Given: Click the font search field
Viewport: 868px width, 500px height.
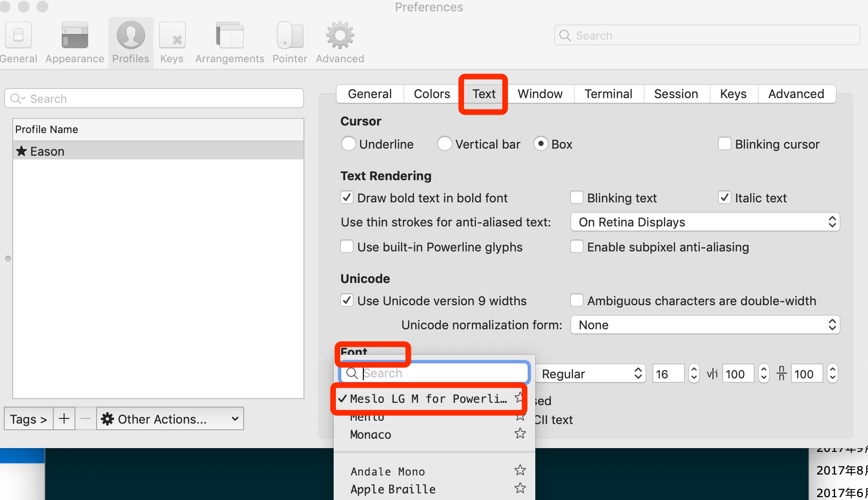Looking at the screenshot, I should click(x=443, y=373).
